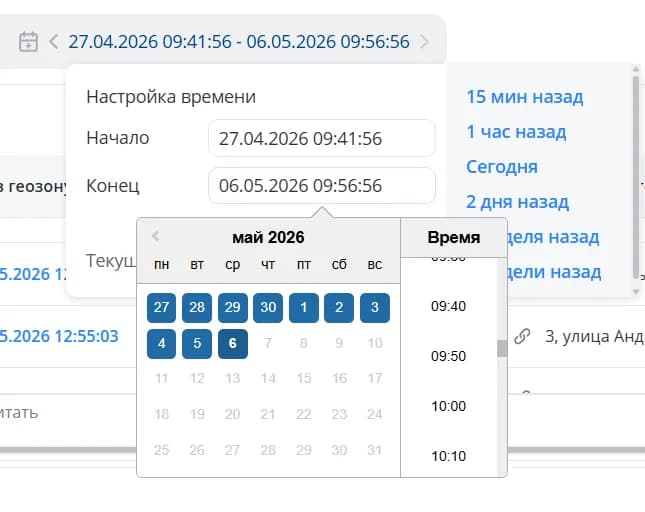The height and width of the screenshot is (512, 645).
Task: Pick the selected day 6 of May
Action: coord(233,343)
